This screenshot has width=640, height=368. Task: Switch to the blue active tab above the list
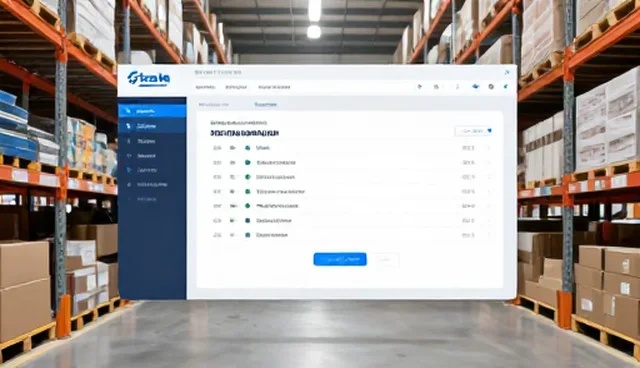(x=266, y=105)
